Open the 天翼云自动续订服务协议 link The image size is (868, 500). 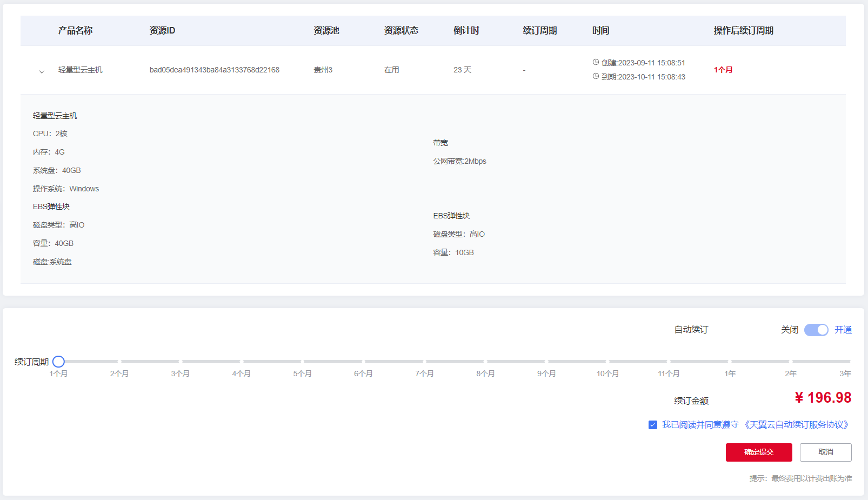[796, 425]
